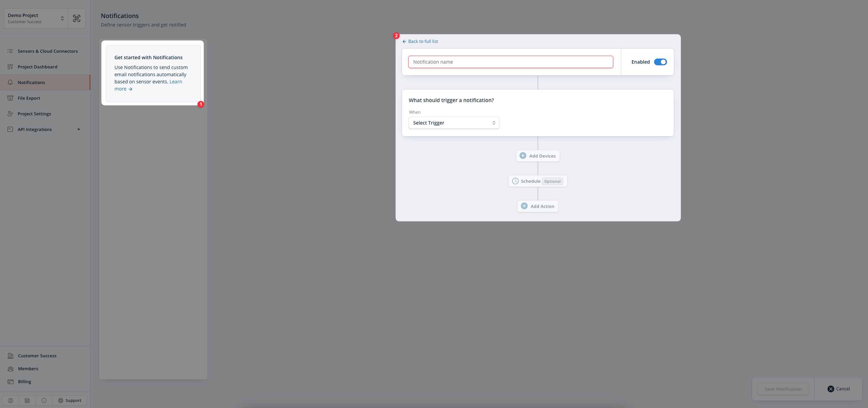The height and width of the screenshot is (408, 868).
Task: Follow the Learn more link
Action: click(x=175, y=82)
